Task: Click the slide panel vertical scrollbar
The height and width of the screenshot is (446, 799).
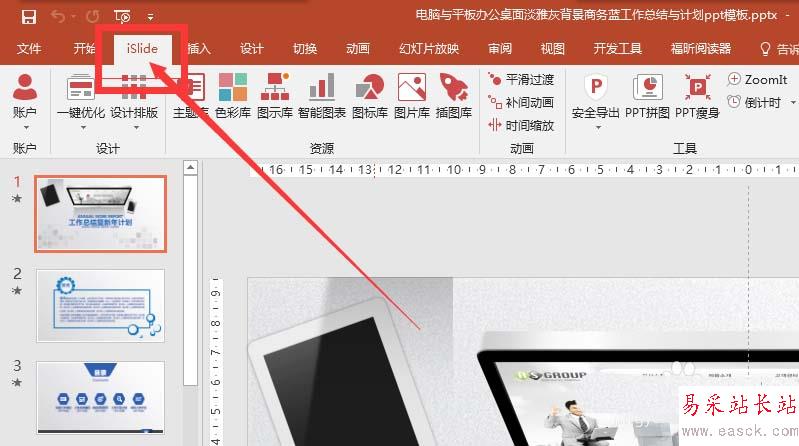Action: click(x=191, y=280)
